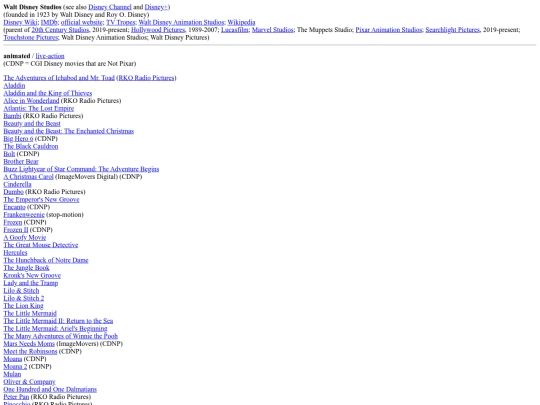Viewport: 540px width, 405px height.
Task: Open the Lucasfilm link
Action: coord(235,30)
